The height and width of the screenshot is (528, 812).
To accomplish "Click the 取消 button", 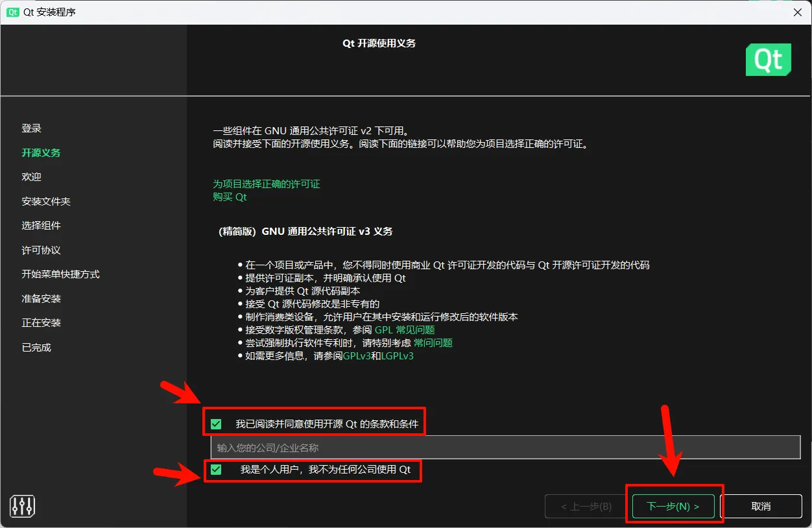I will click(761, 506).
